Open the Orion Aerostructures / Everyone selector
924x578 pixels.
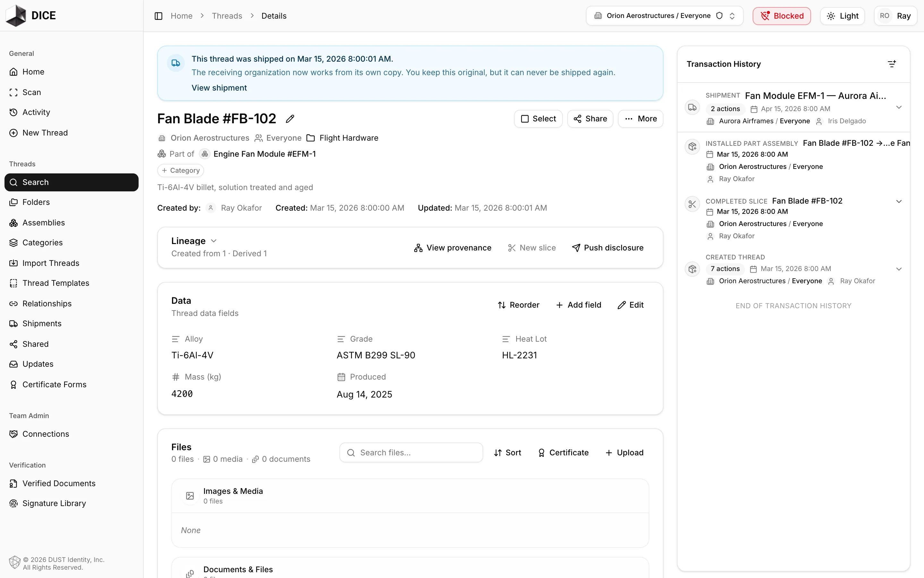tap(664, 16)
